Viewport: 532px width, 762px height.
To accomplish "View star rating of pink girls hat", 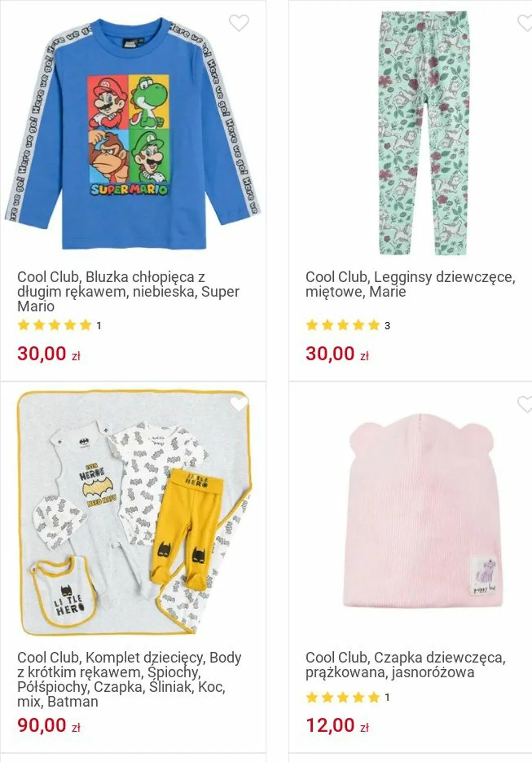I will click(343, 697).
